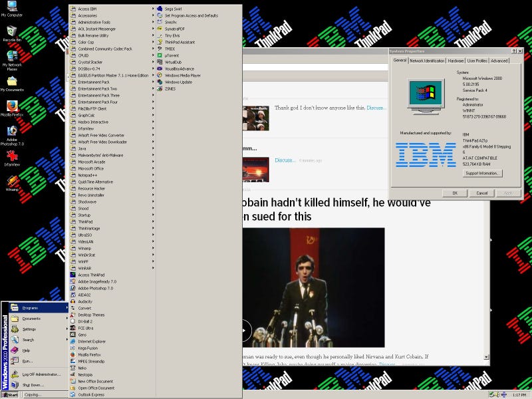532x399 pixels.
Task: Open Documents in the Start menu
Action: (x=39, y=319)
